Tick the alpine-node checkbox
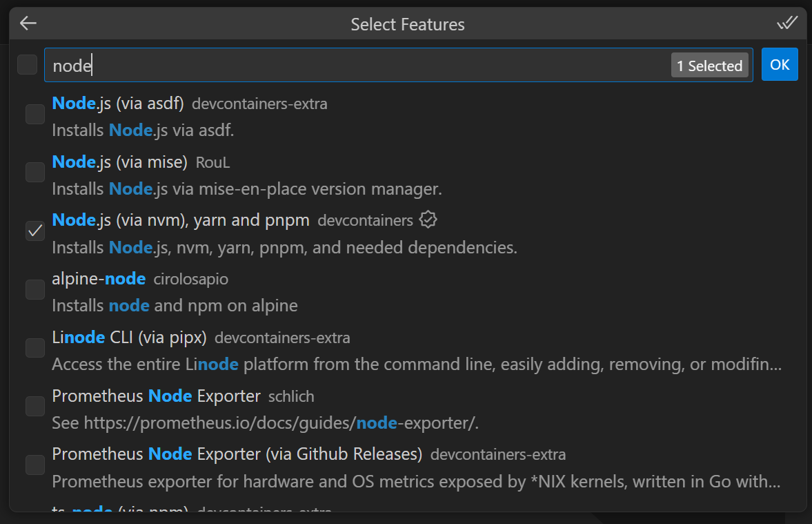The height and width of the screenshot is (524, 812). tap(35, 290)
